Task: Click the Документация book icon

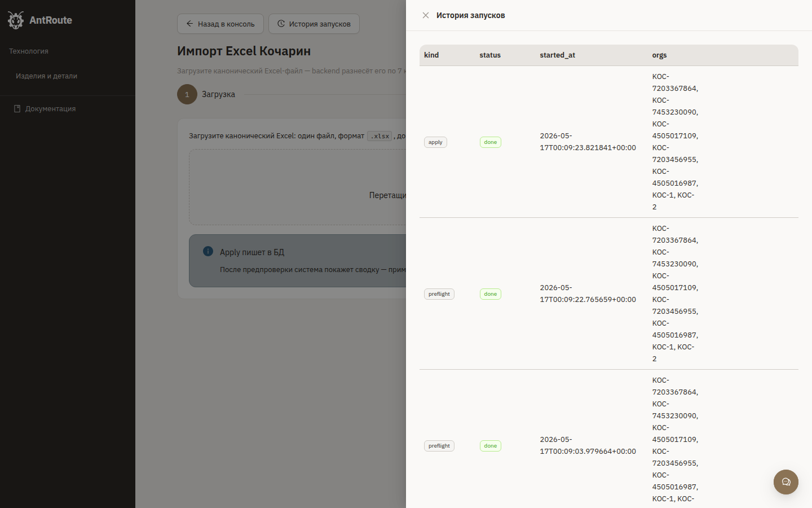Action: point(17,108)
